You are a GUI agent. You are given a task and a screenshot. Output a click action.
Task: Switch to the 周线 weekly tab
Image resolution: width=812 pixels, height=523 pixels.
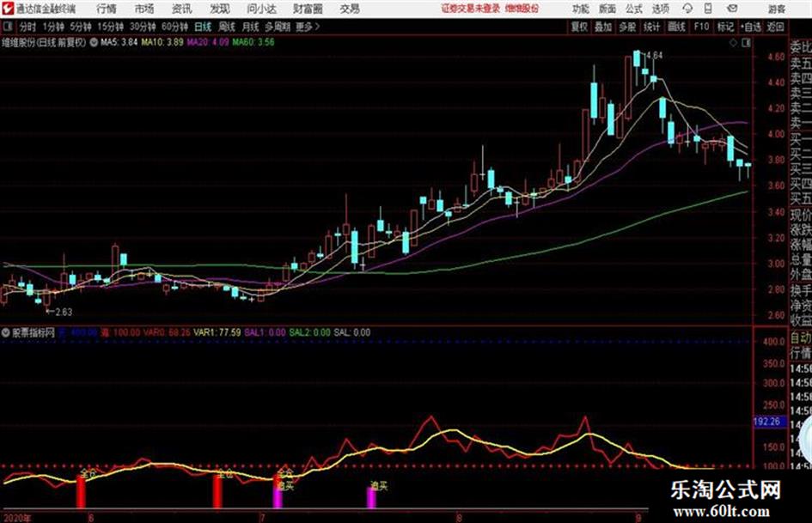pyautogui.click(x=226, y=27)
